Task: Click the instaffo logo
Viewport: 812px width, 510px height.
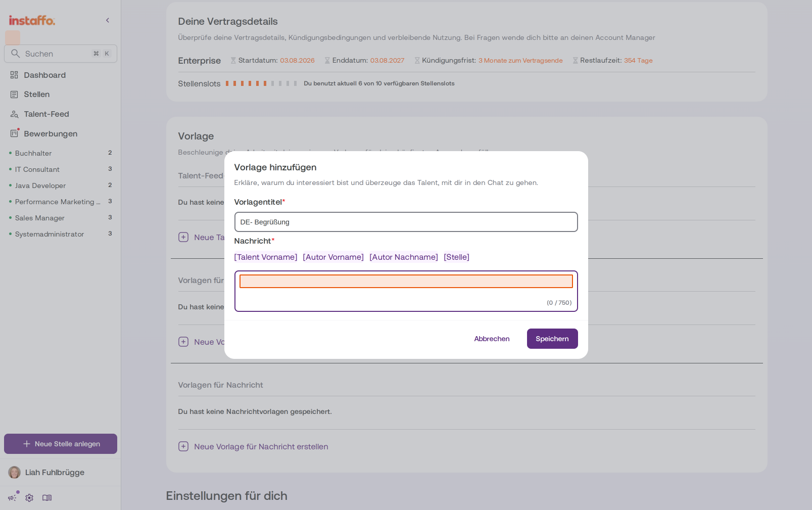Action: (32, 21)
